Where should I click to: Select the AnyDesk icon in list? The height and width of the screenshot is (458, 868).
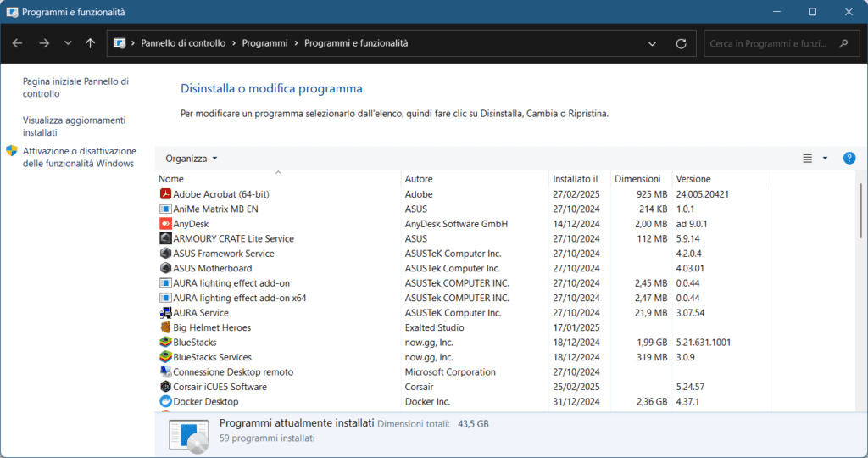coord(165,224)
